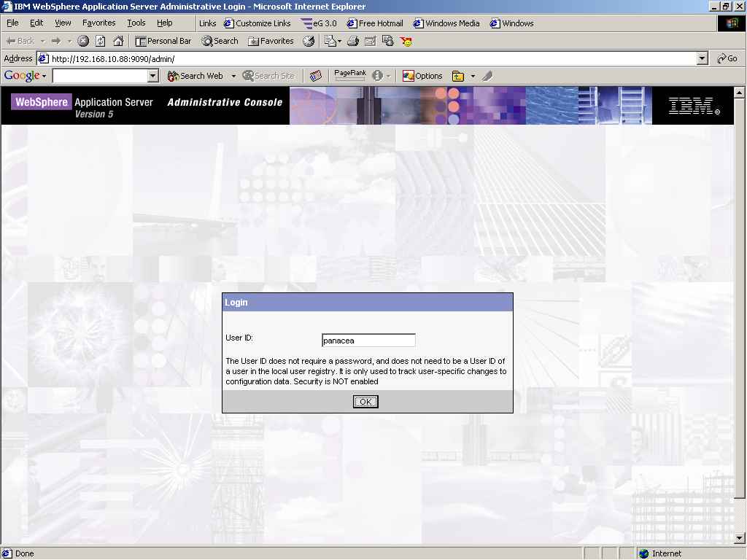Click the Messenger smiley icon
This screenshot has width=747, height=560.
click(x=406, y=42)
